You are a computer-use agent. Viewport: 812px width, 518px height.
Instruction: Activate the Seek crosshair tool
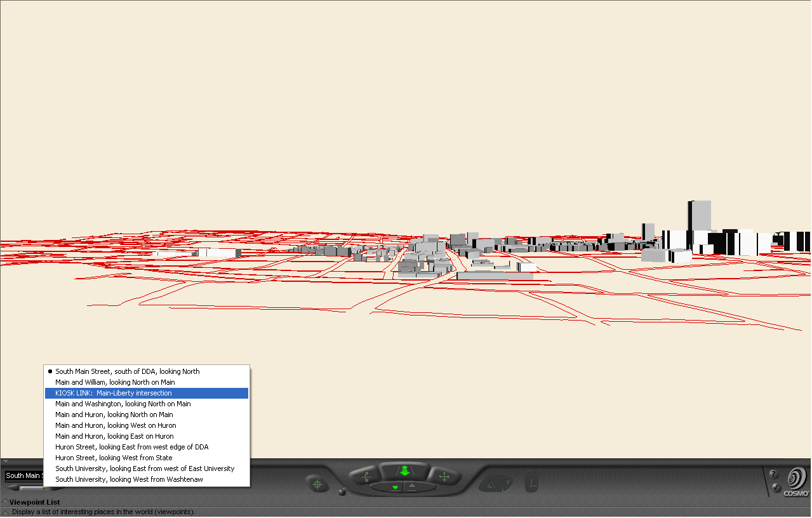(x=317, y=484)
